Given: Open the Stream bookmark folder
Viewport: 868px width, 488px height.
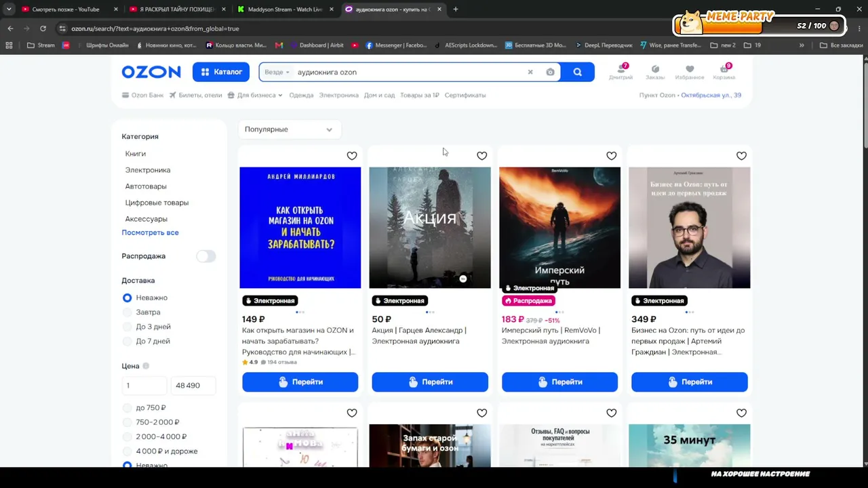Looking at the screenshot, I should [x=41, y=45].
